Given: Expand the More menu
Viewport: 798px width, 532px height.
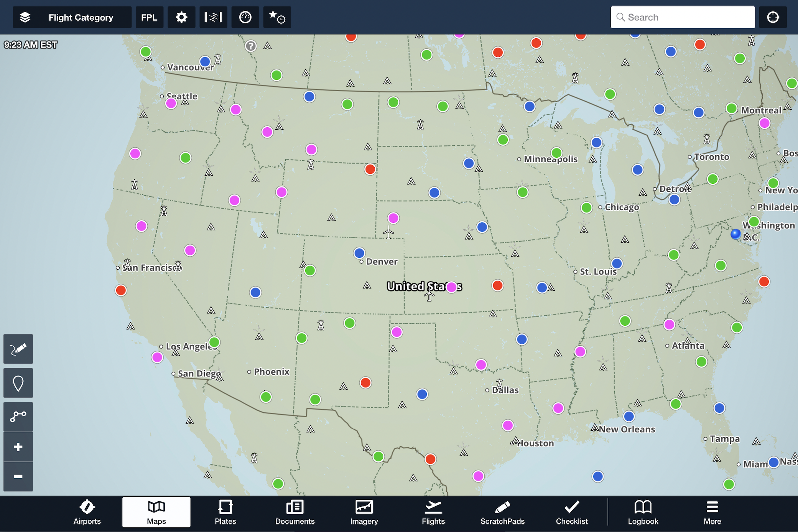Looking at the screenshot, I should point(712,512).
